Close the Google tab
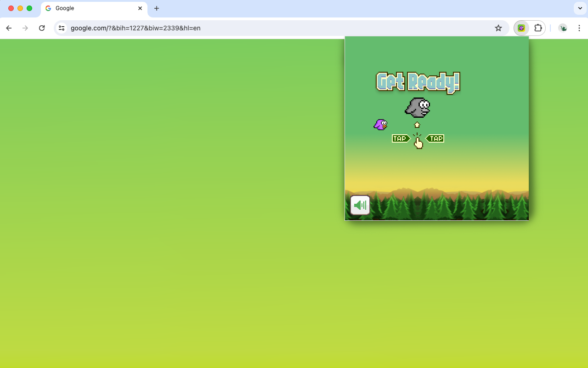Image resolution: width=588 pixels, height=368 pixels. point(140,8)
